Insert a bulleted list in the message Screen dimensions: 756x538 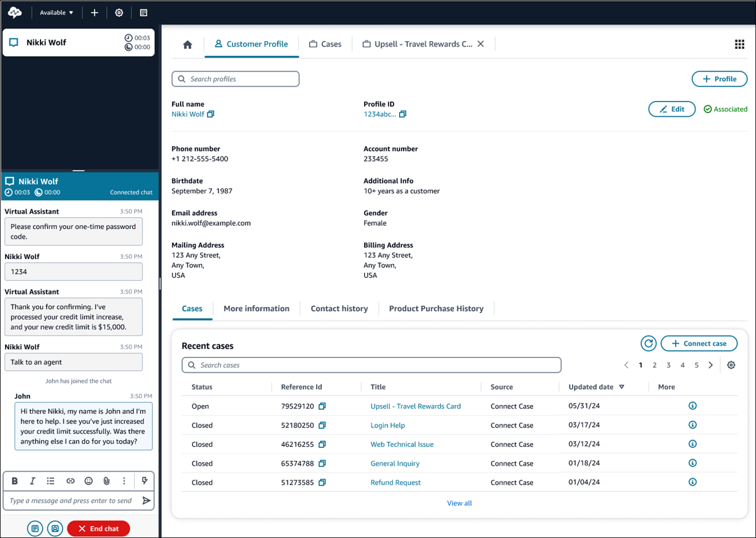tap(51, 480)
